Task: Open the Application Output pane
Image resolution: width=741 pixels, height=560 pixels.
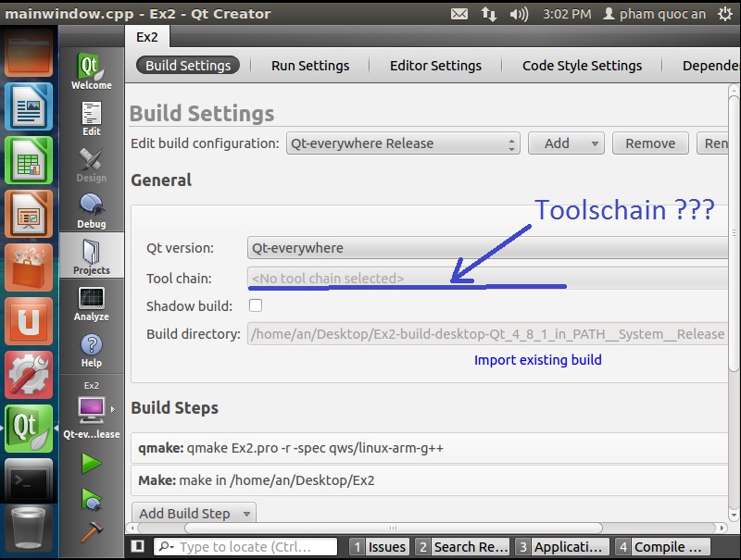Action: [562, 547]
